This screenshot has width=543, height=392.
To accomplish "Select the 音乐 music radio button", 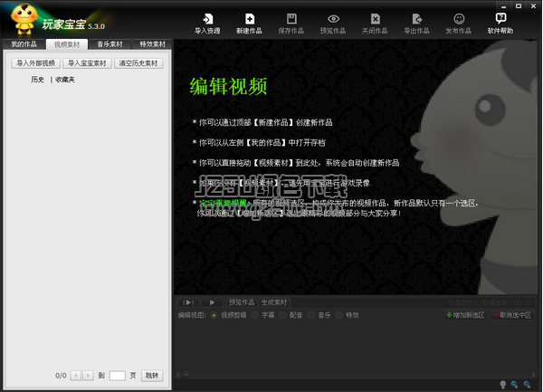I will point(311,315).
